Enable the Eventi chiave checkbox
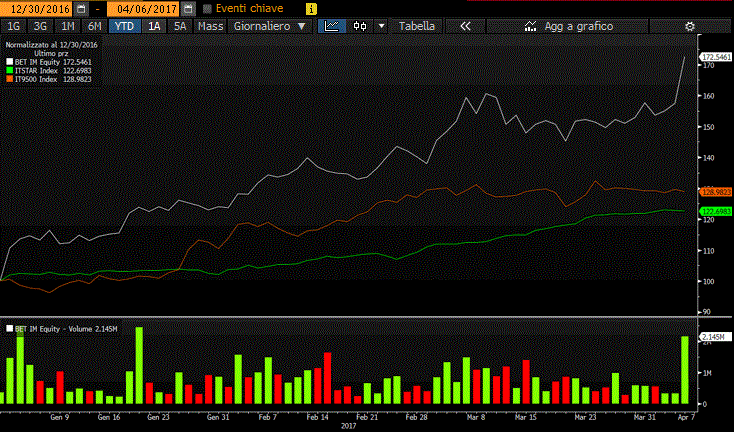Screen dimensions: 734x432 (207, 8)
